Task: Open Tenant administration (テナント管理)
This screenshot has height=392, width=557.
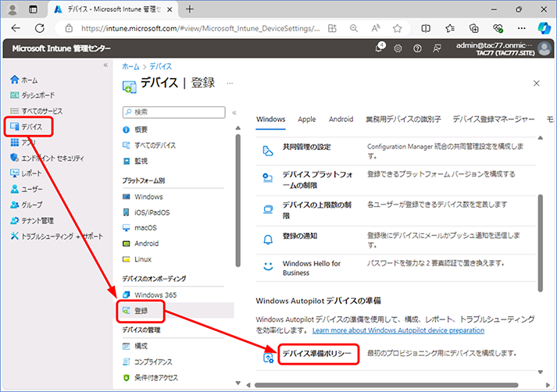Action: tap(32, 220)
